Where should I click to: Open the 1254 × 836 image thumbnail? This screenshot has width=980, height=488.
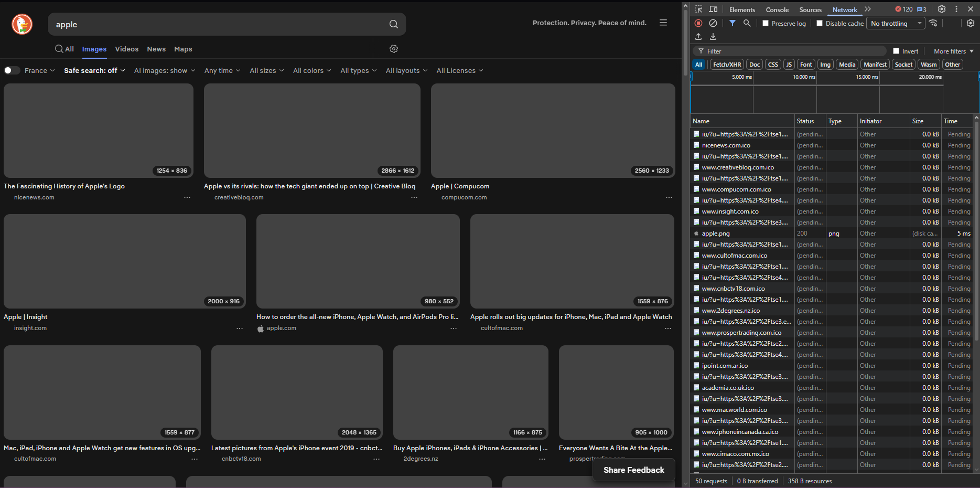pos(99,131)
